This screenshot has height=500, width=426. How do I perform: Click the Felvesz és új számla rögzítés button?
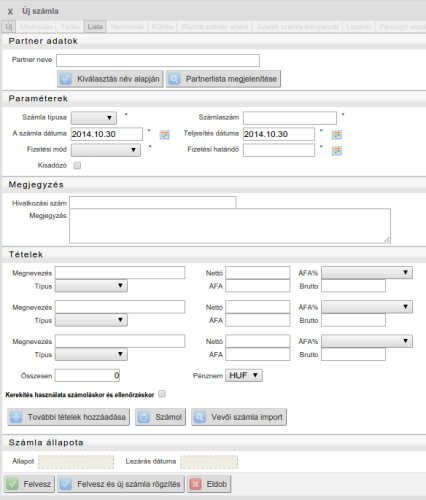click(121, 484)
